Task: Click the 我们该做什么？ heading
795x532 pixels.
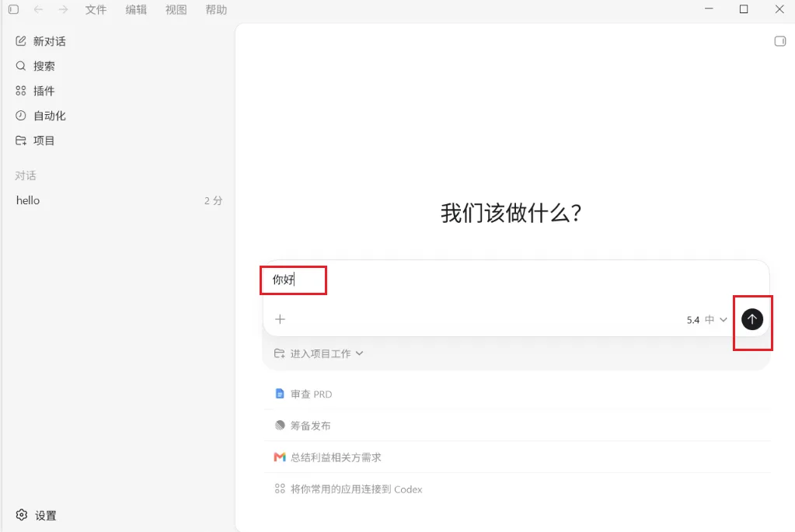Action: pos(511,213)
